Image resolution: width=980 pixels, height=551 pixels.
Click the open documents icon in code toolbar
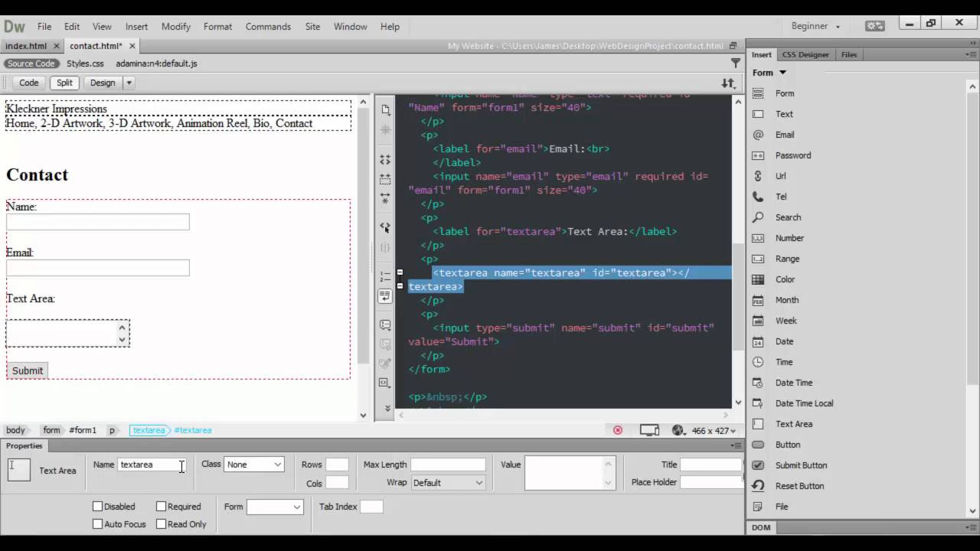385,110
